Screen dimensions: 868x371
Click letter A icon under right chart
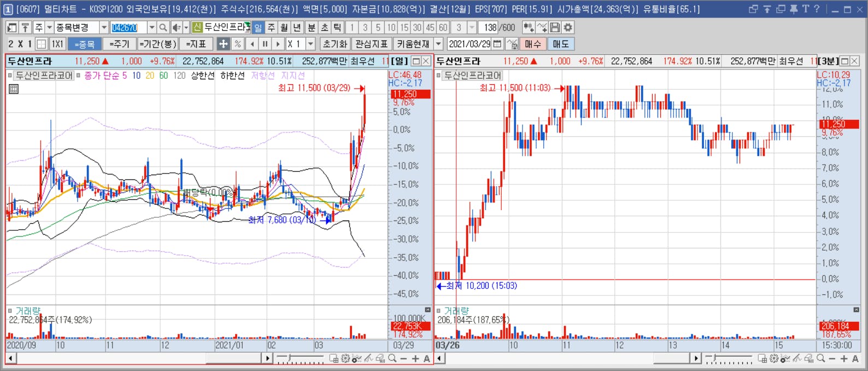(855, 358)
